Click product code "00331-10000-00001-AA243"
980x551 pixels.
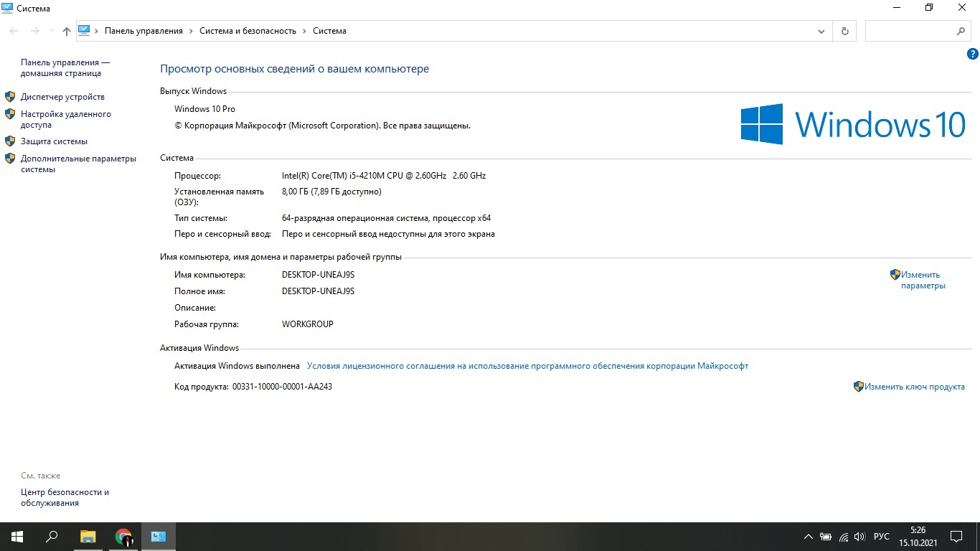[282, 387]
